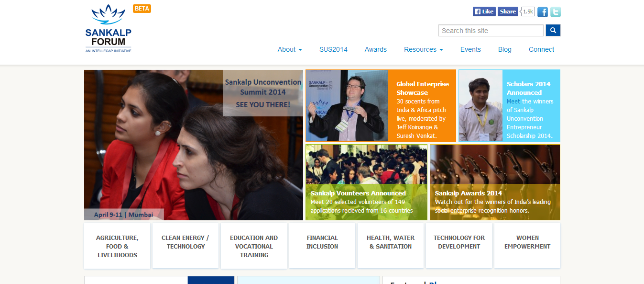The height and width of the screenshot is (284, 644).
Task: Click the Global Enterprise Showcase presenter photo
Action: click(347, 105)
